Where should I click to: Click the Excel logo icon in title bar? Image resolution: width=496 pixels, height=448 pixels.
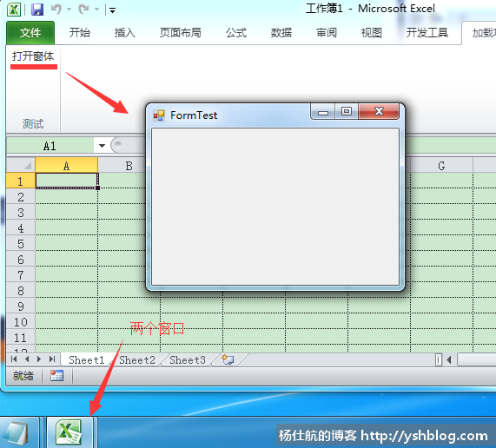[14, 10]
